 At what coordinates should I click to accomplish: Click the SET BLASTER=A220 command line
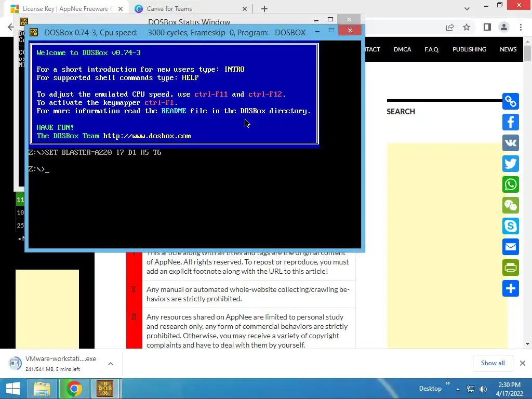(95, 152)
